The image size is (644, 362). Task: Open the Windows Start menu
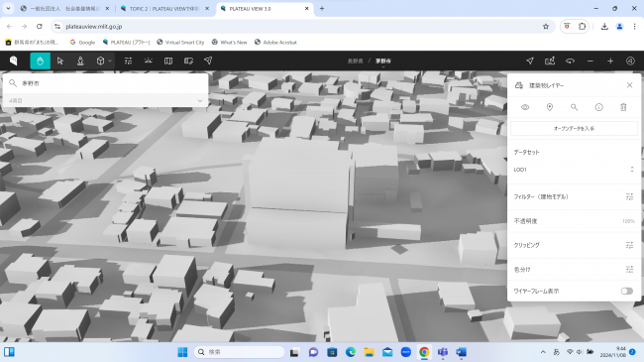182,352
